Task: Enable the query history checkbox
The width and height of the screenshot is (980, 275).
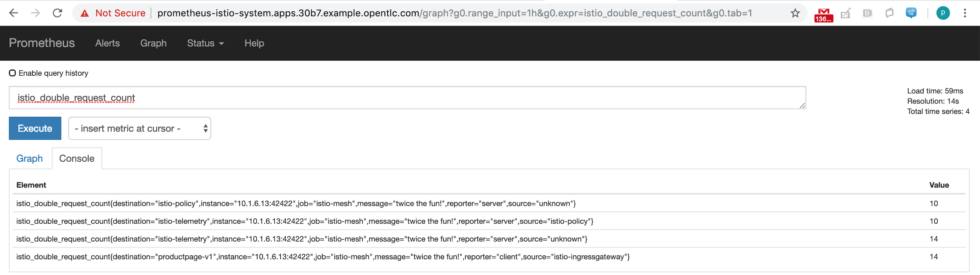Action: coord(13,73)
